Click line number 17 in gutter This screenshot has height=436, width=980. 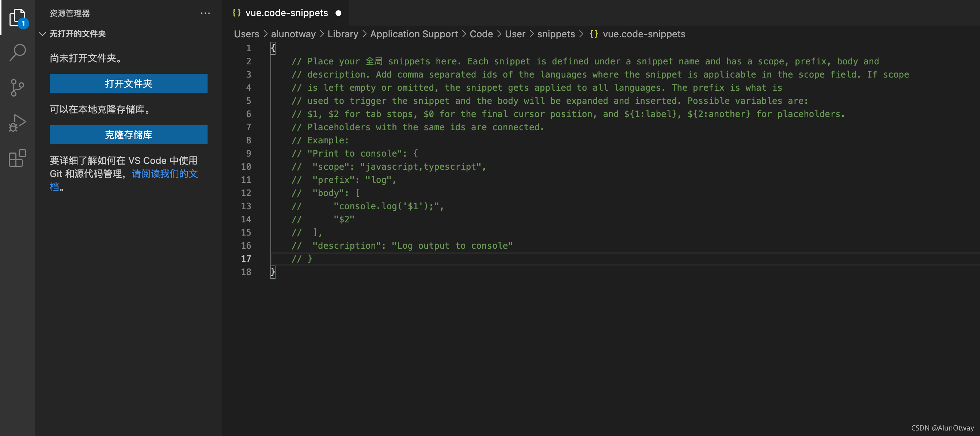pyautogui.click(x=246, y=259)
